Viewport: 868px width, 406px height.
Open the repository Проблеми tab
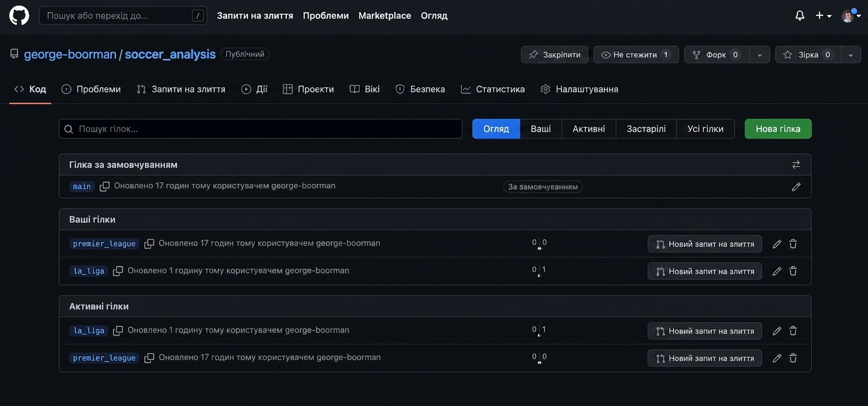point(91,89)
